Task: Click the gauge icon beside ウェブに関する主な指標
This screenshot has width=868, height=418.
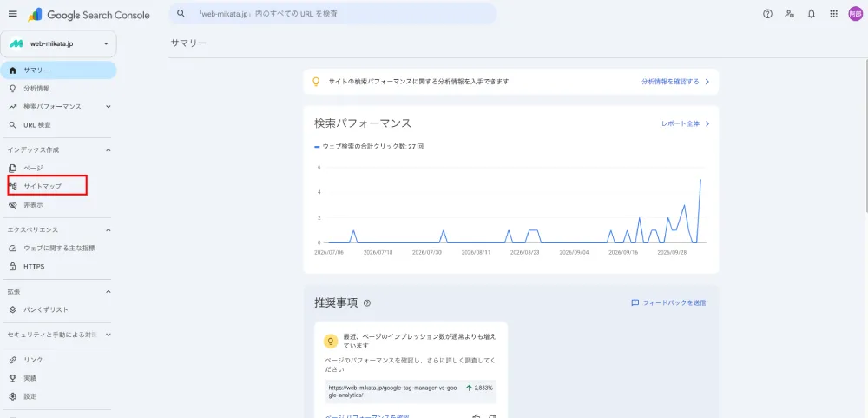Action: [13, 249]
